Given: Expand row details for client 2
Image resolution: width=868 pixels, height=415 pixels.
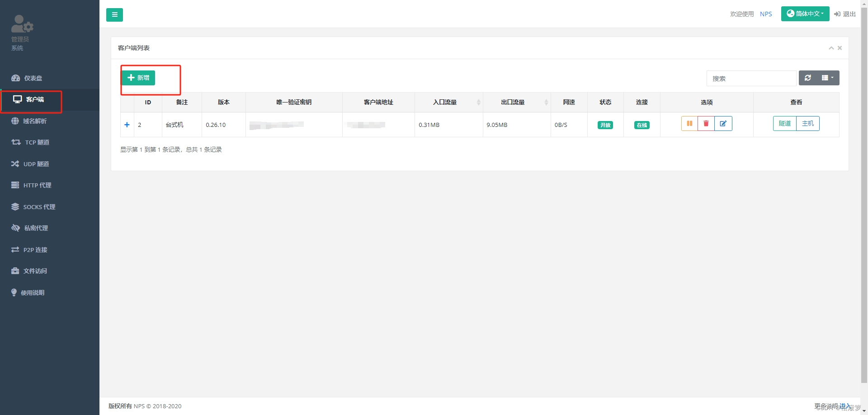Looking at the screenshot, I should pos(127,125).
